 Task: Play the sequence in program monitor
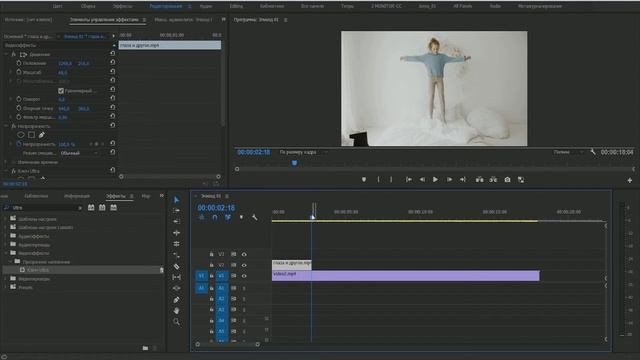pyautogui.click(x=435, y=180)
